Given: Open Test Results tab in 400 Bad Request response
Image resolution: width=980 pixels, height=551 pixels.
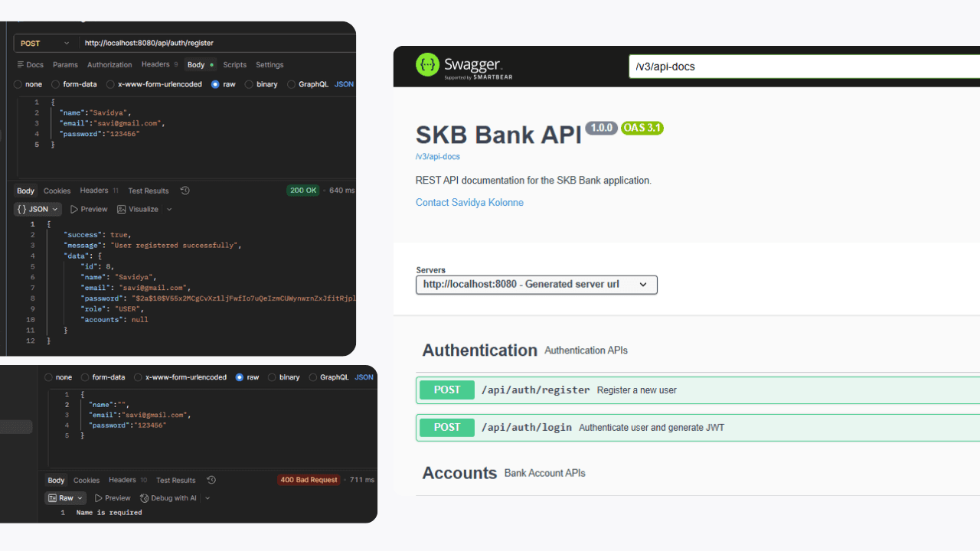Looking at the screenshot, I should coord(176,480).
